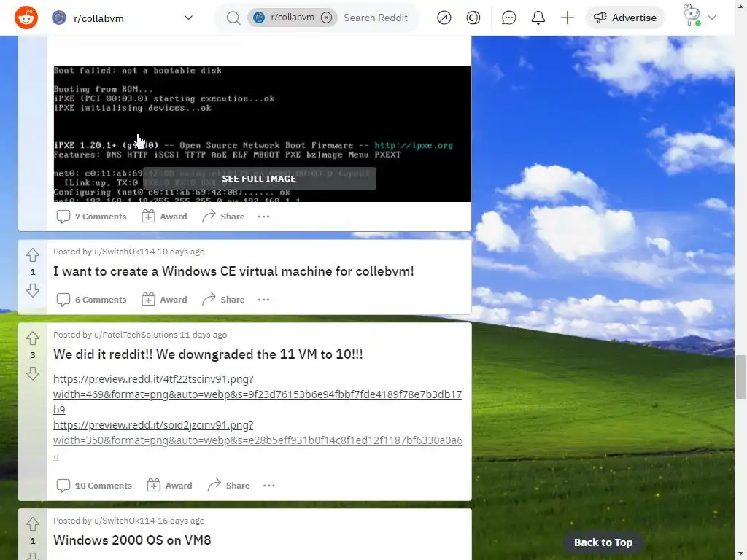
Task: Share the post with 7 Comments
Action: coord(223,216)
